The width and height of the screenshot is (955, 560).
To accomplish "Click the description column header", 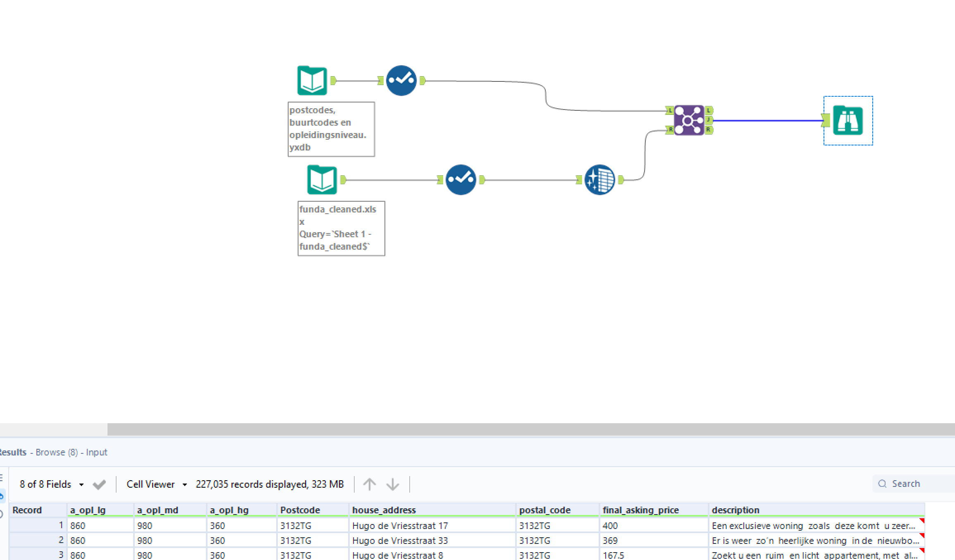I will pyautogui.click(x=817, y=510).
